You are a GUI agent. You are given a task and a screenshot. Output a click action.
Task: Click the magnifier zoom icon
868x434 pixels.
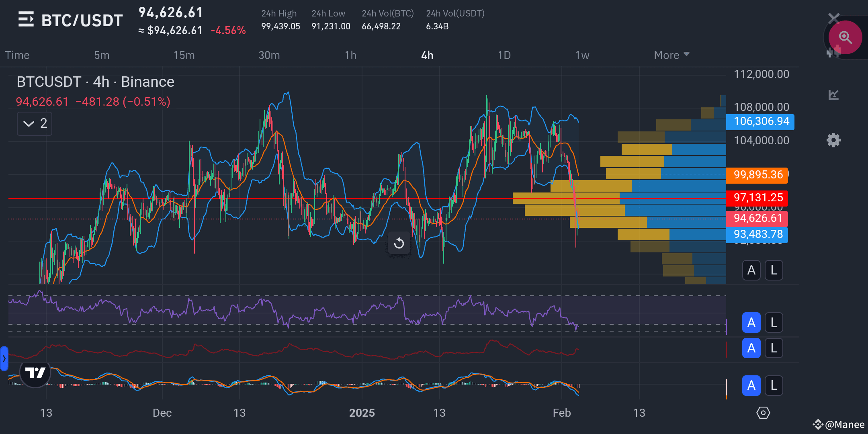(845, 37)
